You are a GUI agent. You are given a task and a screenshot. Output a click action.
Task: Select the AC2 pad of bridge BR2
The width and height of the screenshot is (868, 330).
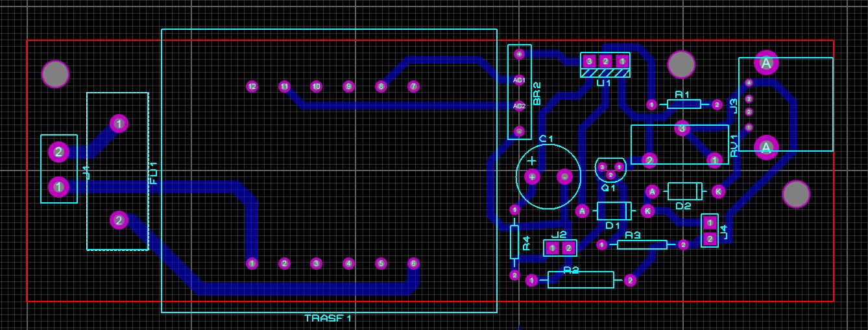(519, 106)
